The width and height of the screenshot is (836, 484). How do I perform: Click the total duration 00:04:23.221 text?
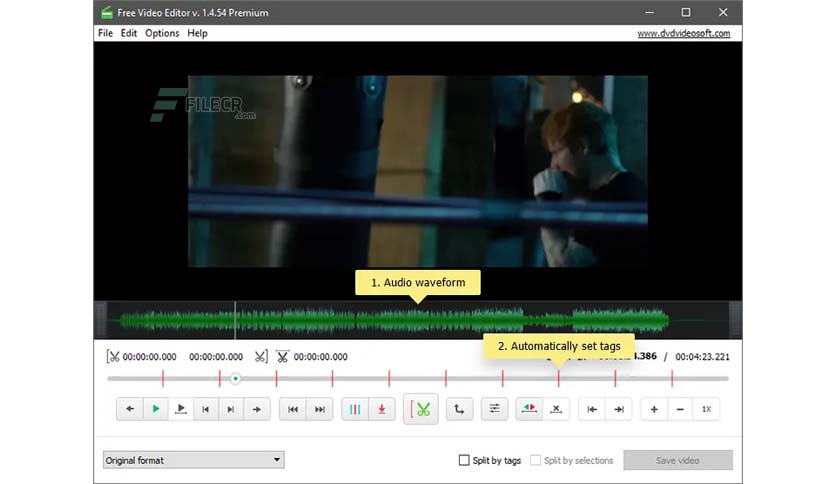click(702, 357)
